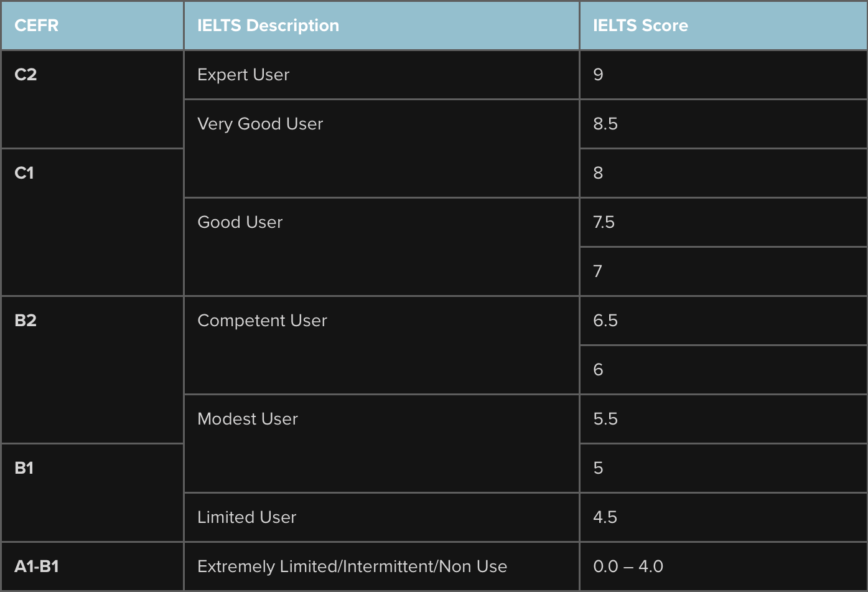Click the B1 level cell

pyautogui.click(x=92, y=492)
